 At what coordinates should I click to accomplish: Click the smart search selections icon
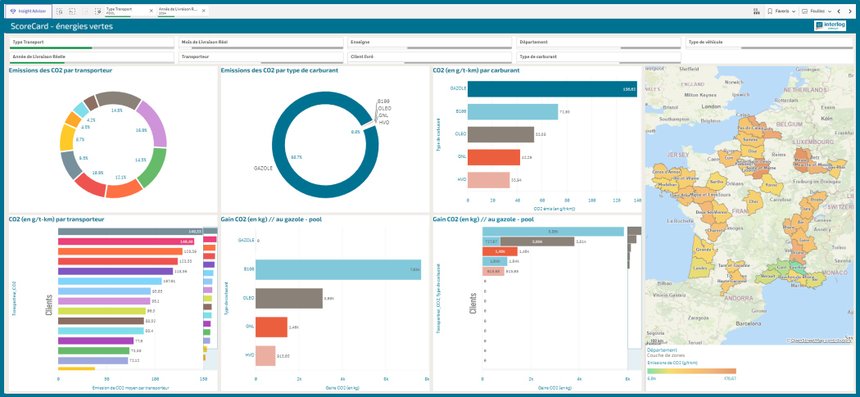click(60, 11)
